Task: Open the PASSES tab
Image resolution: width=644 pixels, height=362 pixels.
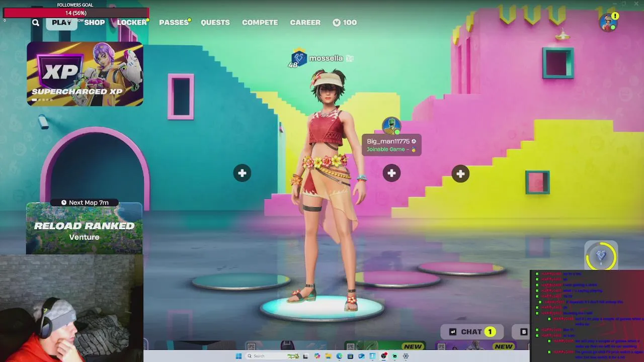Action: [x=174, y=23]
